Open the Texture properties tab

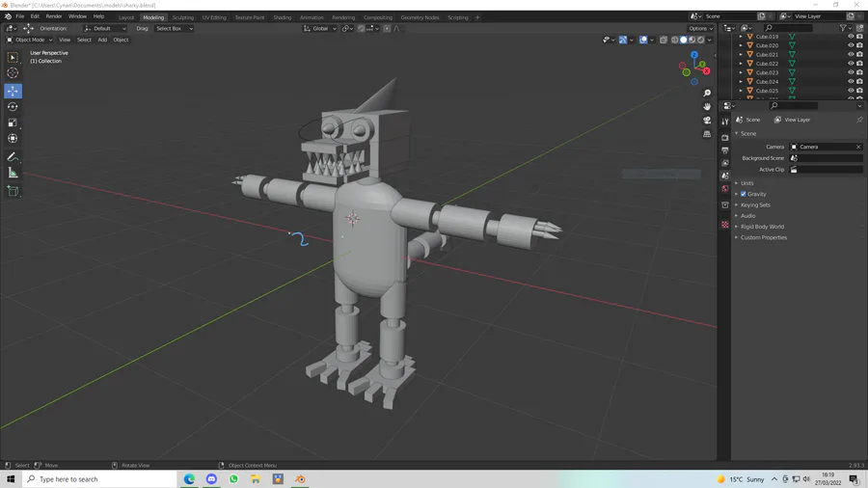pos(725,225)
